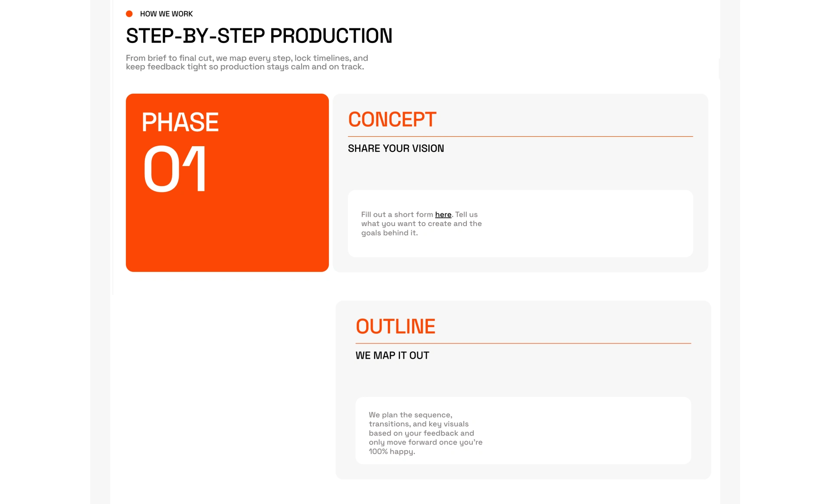Click the 'here' form link
The width and height of the screenshot is (833, 504).
coord(443,215)
